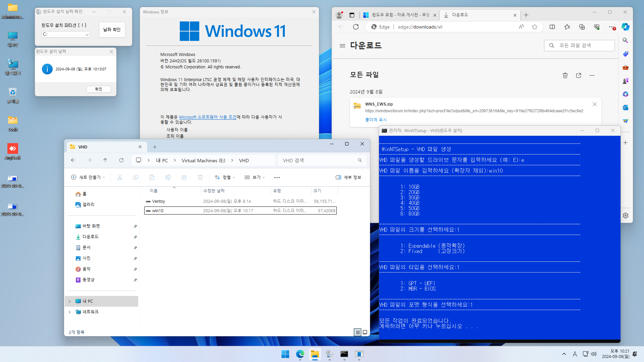Open the New item dropdown in Explorer

pos(89,177)
